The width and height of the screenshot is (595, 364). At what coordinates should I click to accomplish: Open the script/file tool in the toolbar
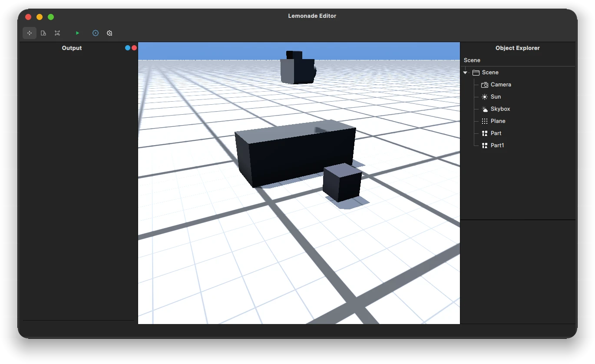click(x=43, y=33)
